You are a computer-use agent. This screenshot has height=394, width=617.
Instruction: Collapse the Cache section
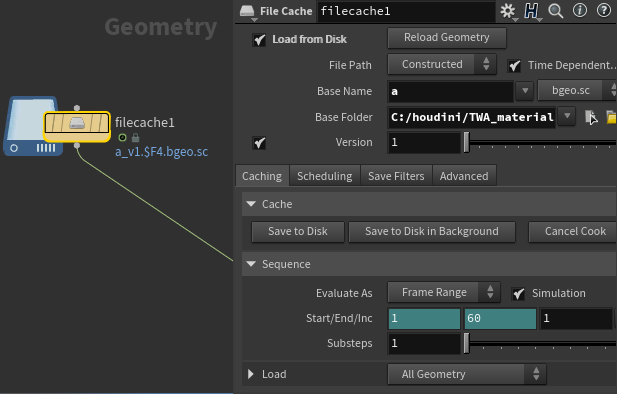251,204
